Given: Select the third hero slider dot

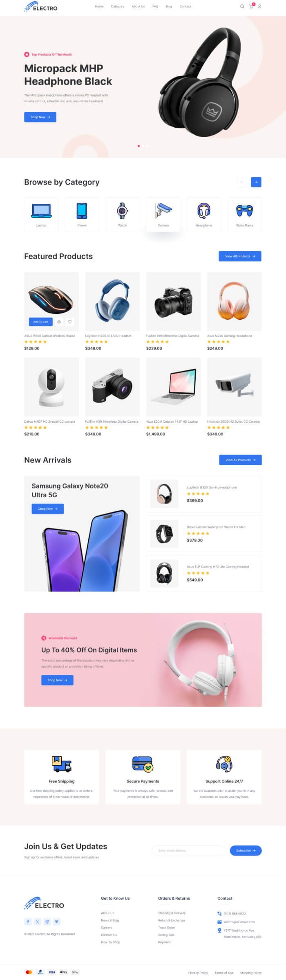Looking at the screenshot, I should pos(147,146).
